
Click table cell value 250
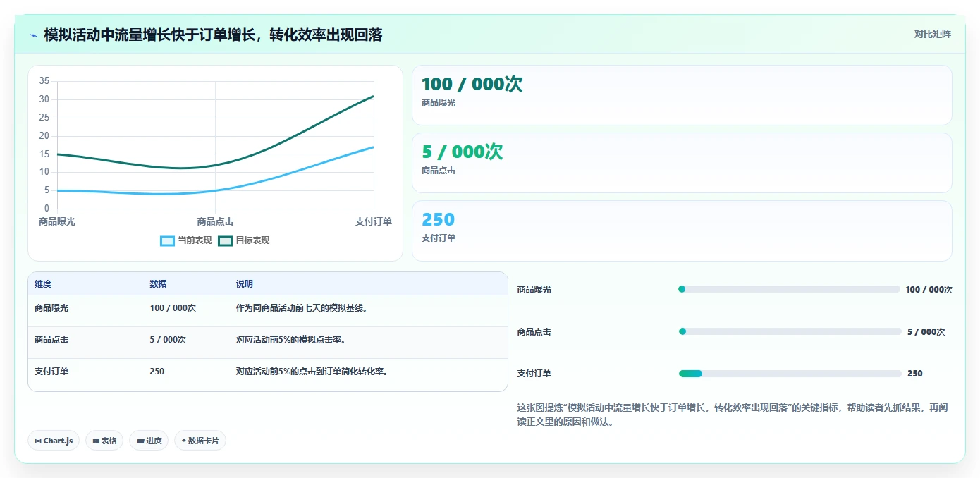pos(157,372)
